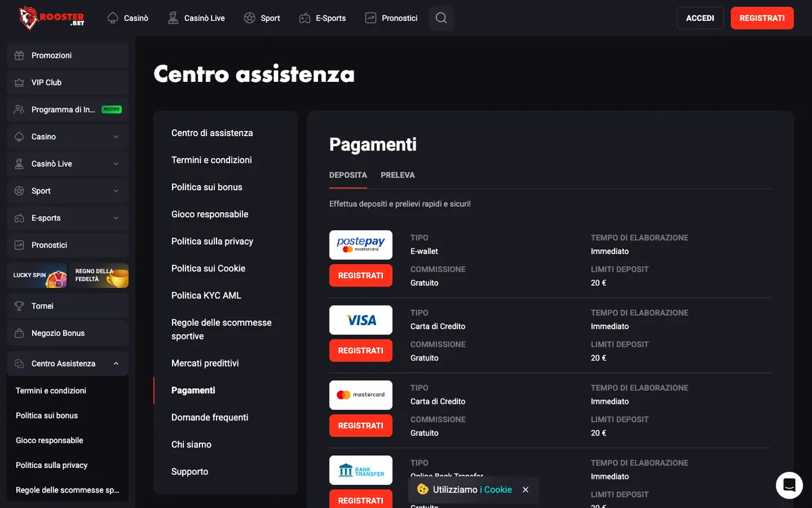Viewport: 812px width, 508px height.
Task: Click the top REGISTRATI button
Action: pyautogui.click(x=762, y=18)
